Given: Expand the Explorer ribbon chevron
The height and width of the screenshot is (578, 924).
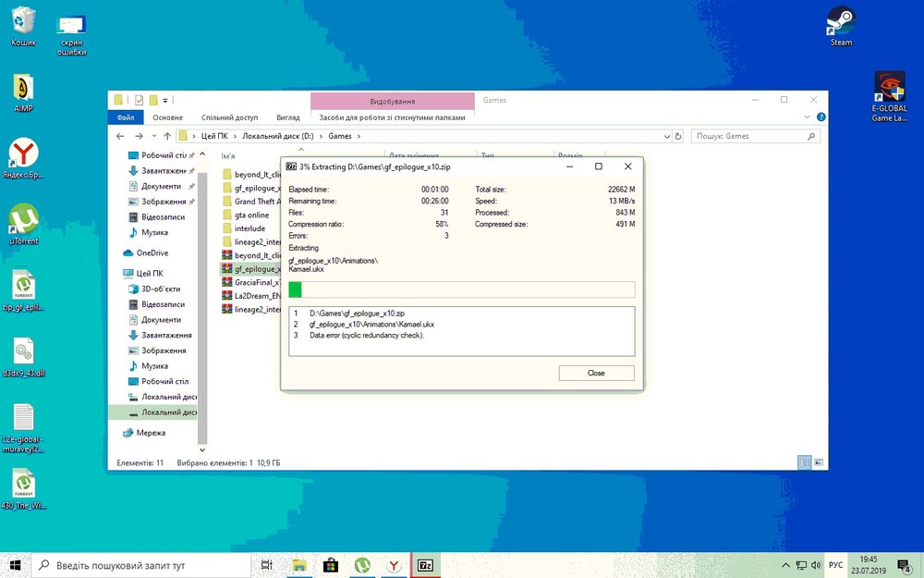Looking at the screenshot, I should 808,117.
